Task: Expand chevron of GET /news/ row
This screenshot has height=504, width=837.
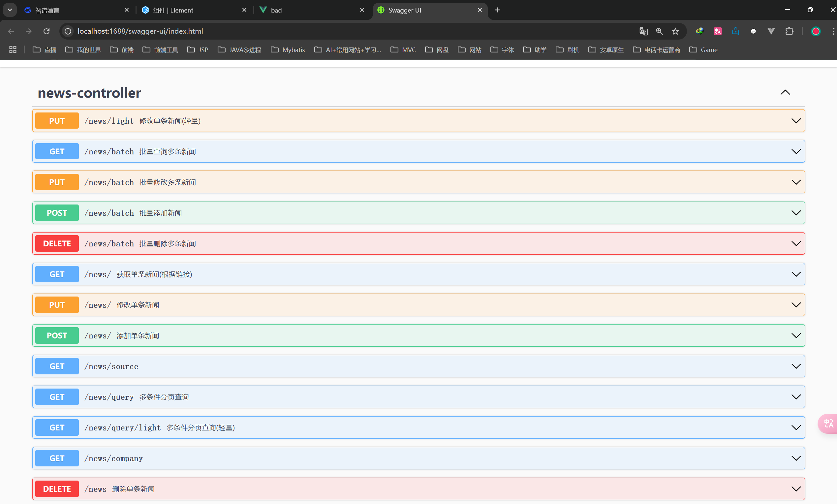Action: coord(796,274)
